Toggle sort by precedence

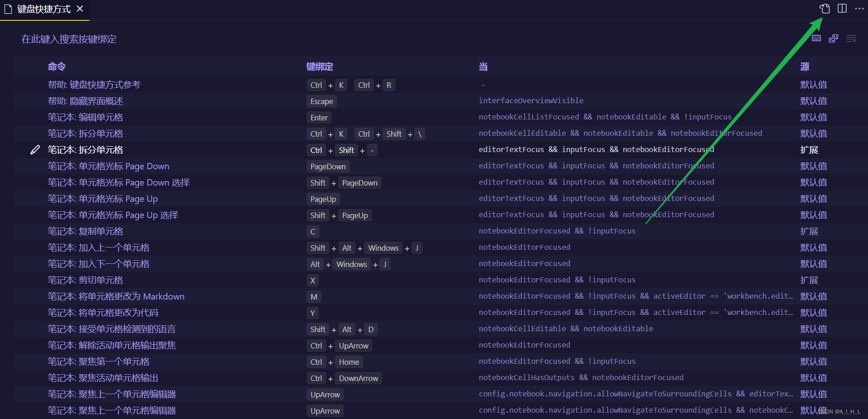(x=834, y=38)
